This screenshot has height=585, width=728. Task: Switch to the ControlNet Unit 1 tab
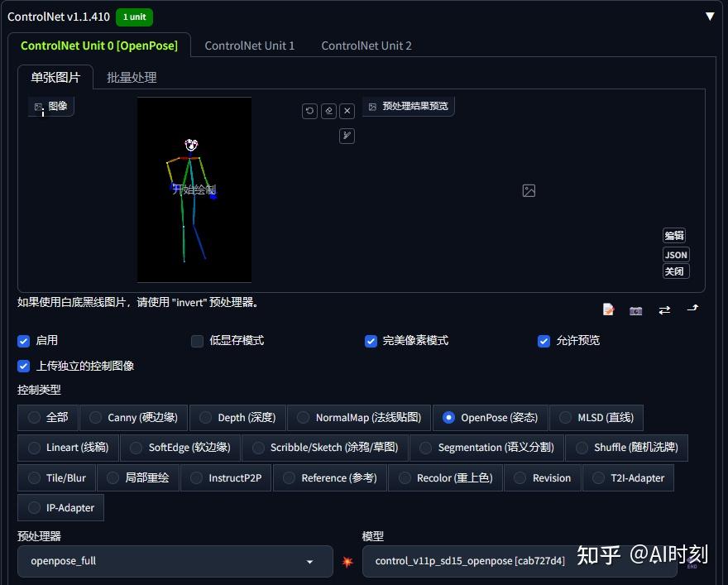pos(250,46)
